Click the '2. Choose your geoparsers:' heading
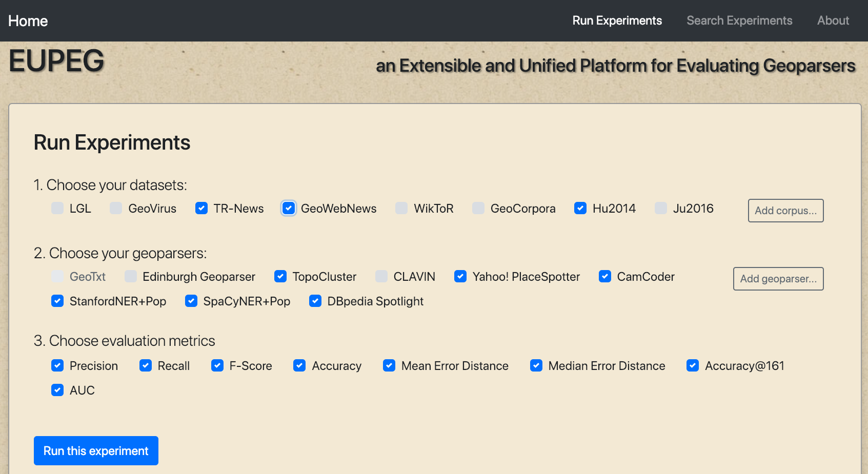This screenshot has width=868, height=474. coord(120,253)
